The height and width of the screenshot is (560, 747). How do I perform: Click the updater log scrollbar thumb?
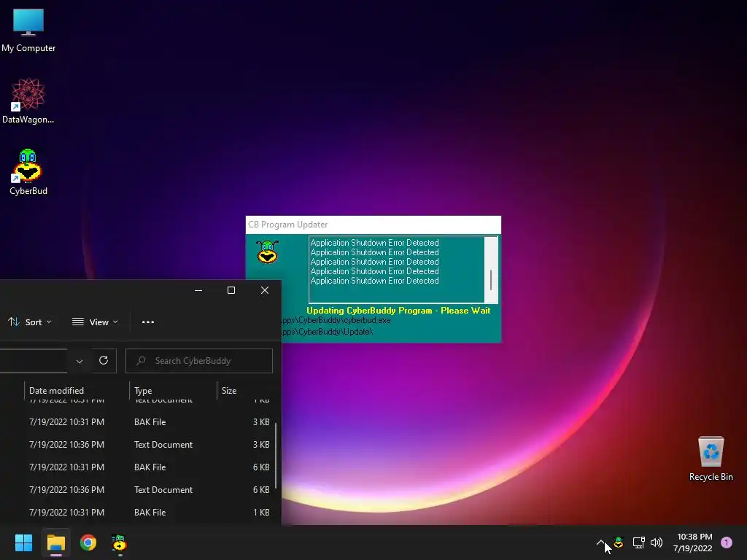491,280
